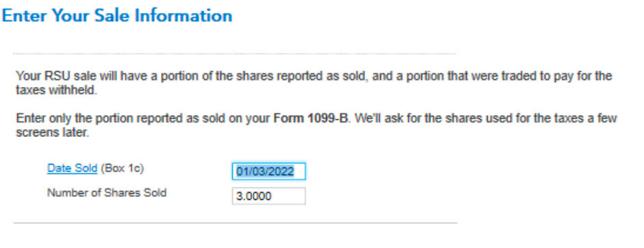Select the highlighted 01/03/2022 date text

point(265,171)
